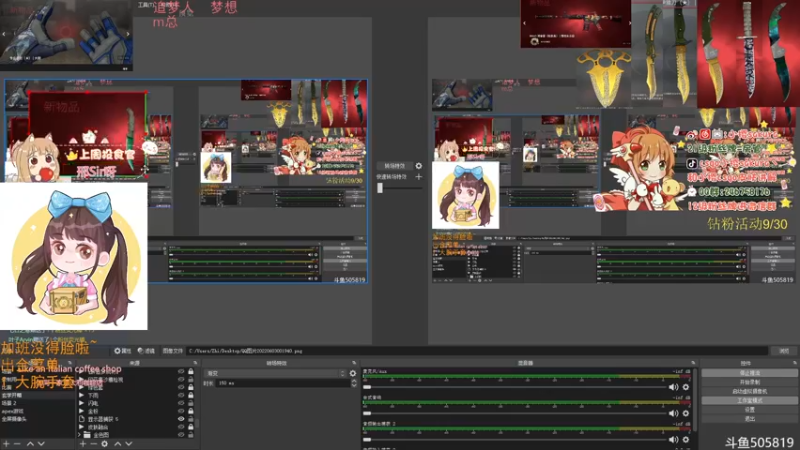Viewport: 800px width, 450px height.
Task: Switch to the apex游戏 scene
Action: click(37, 411)
